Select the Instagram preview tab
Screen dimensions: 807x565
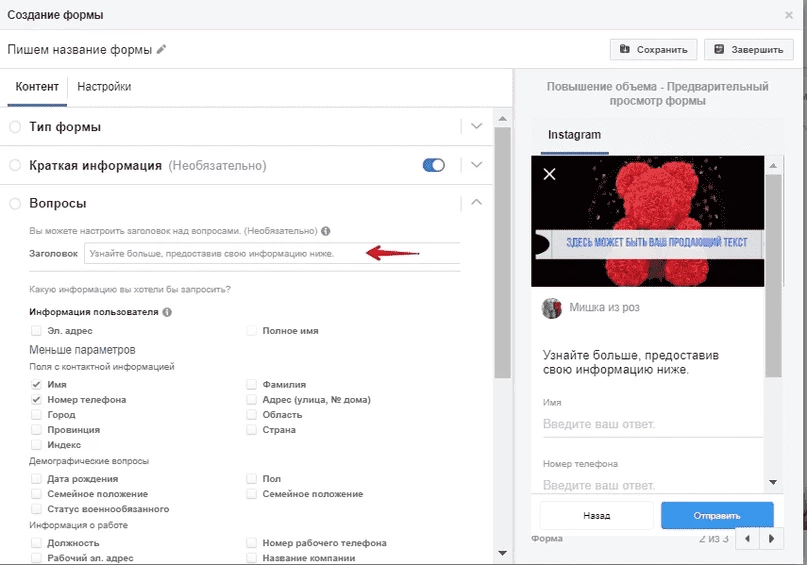574,135
